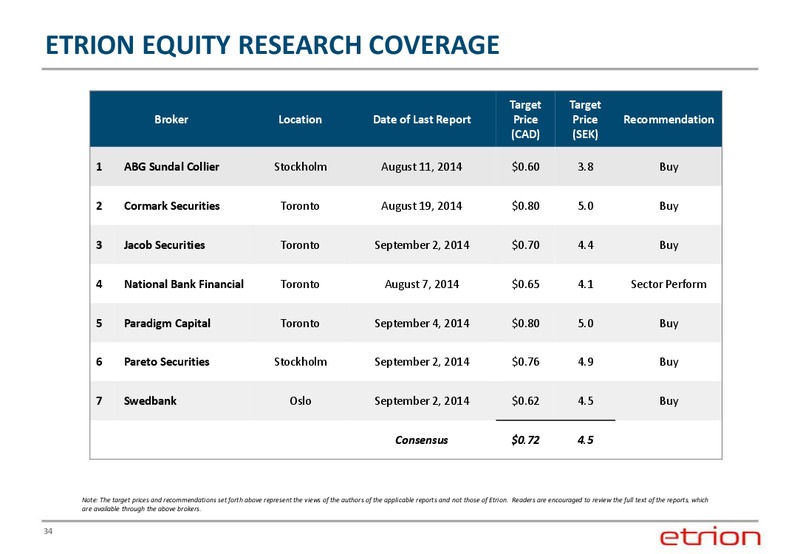
Task: Click Buy recommendation for Cormark Securities
Action: click(669, 207)
